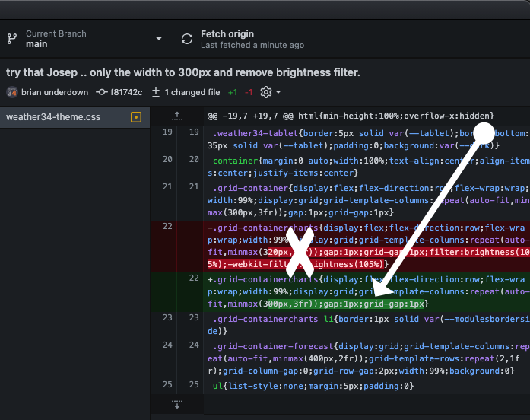Click the commit node icon beside f81742c

coord(101,92)
